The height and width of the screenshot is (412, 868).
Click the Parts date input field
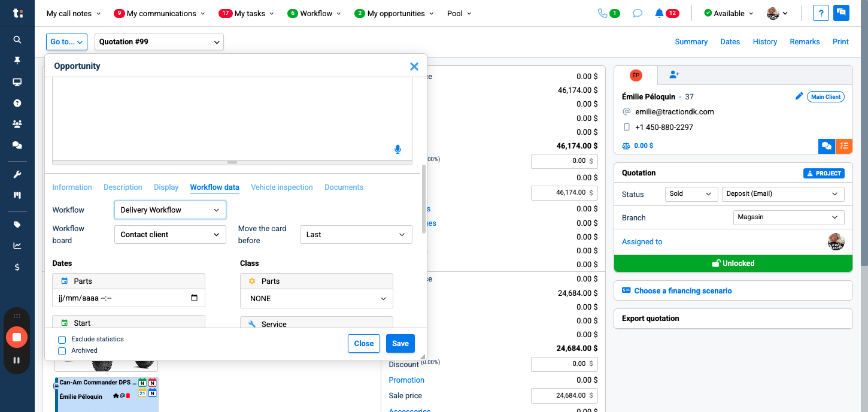point(123,298)
